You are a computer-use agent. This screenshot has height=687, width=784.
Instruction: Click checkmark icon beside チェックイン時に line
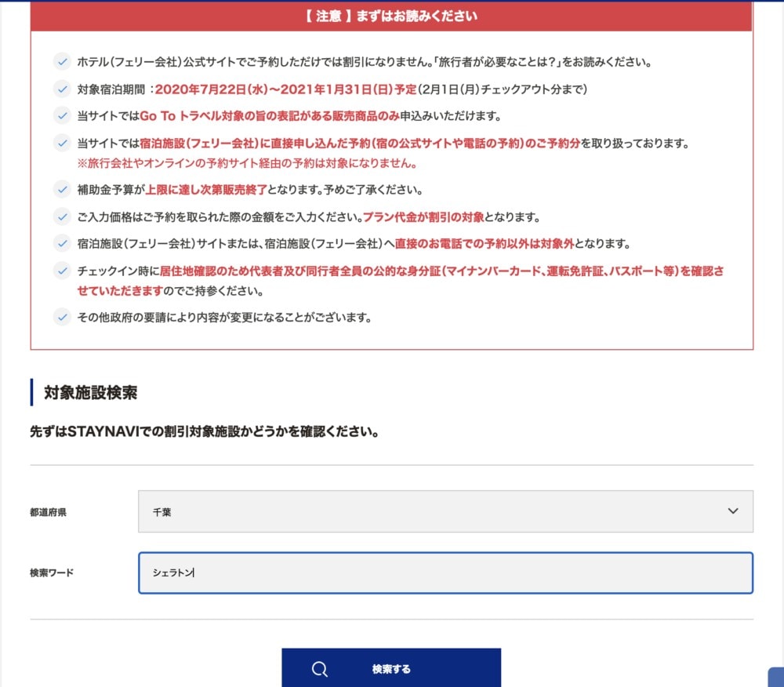pos(62,271)
